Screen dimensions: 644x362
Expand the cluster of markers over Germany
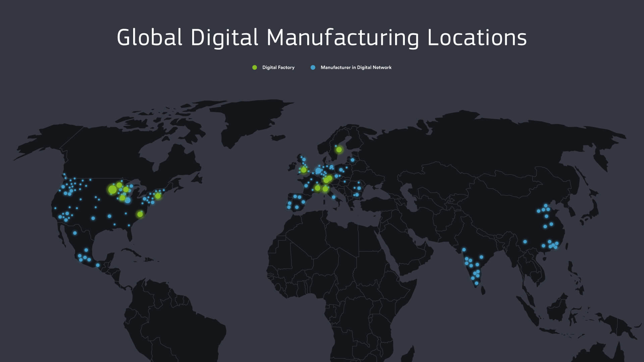[318, 171]
